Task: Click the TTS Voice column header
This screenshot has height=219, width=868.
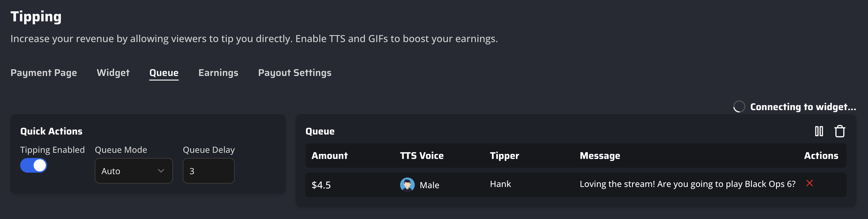Action: click(421, 156)
